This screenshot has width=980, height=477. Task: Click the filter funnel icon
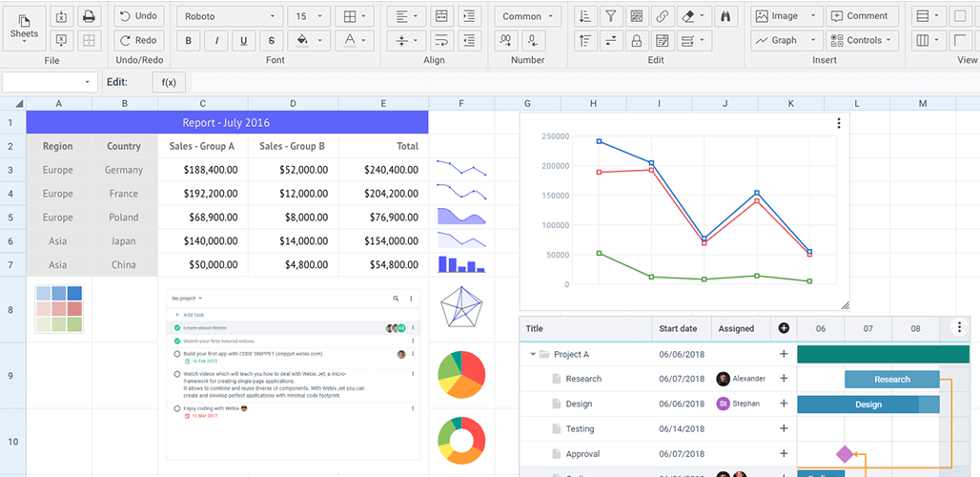pyautogui.click(x=611, y=16)
